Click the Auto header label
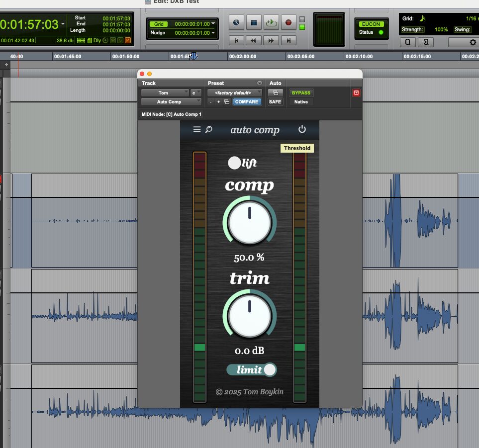This screenshot has height=448, width=479. pyautogui.click(x=275, y=83)
